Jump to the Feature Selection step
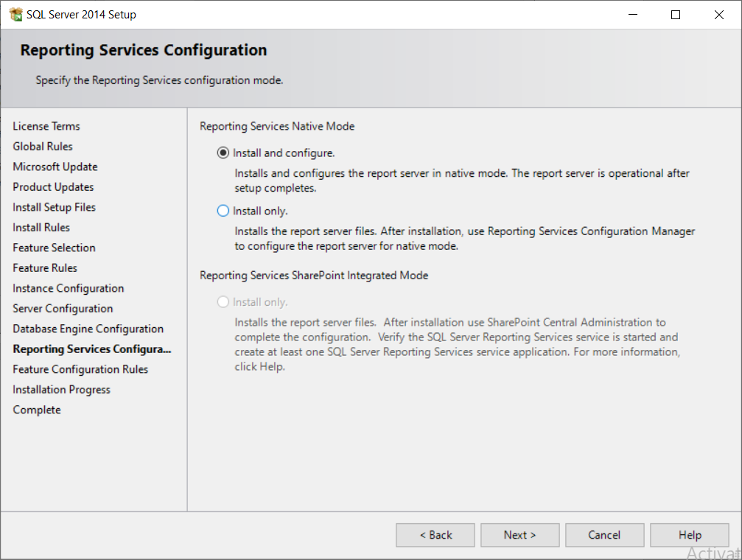Image resolution: width=742 pixels, height=560 pixels. pos(55,248)
